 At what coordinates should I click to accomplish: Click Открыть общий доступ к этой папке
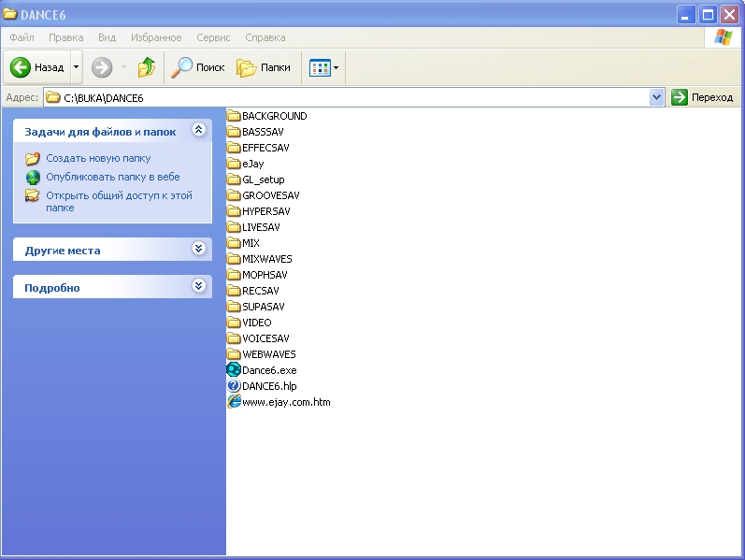[x=120, y=202]
